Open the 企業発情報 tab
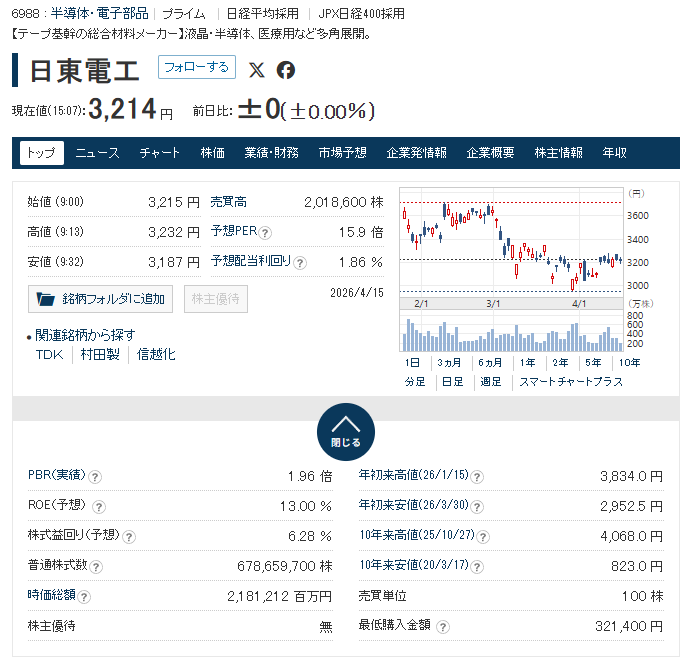The width and height of the screenshot is (684, 663). point(417,153)
